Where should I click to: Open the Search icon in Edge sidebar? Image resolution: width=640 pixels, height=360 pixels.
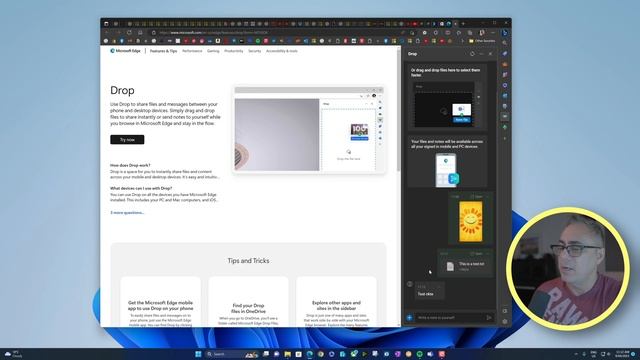tap(505, 43)
